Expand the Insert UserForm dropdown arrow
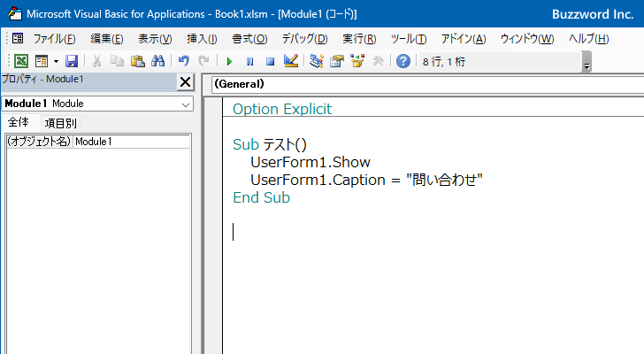 (x=56, y=61)
